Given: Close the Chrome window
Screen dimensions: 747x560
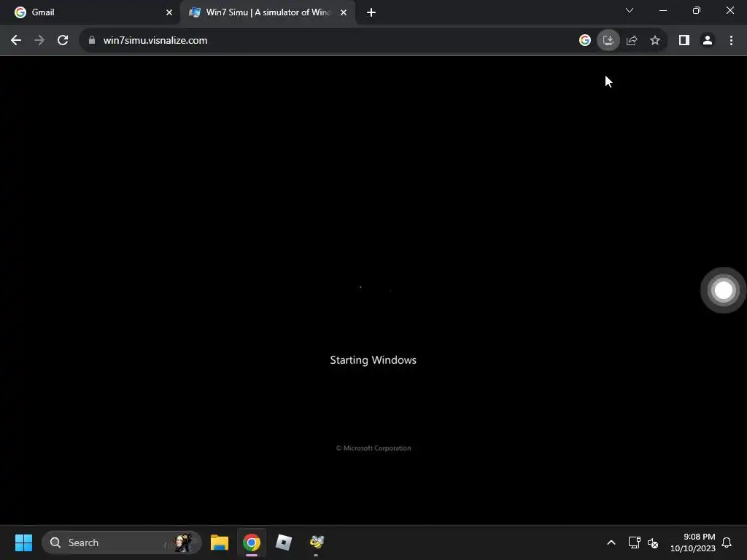Looking at the screenshot, I should (729, 10).
